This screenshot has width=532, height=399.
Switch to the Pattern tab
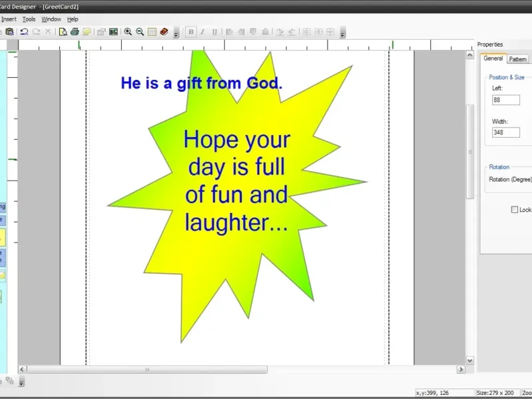coord(517,59)
